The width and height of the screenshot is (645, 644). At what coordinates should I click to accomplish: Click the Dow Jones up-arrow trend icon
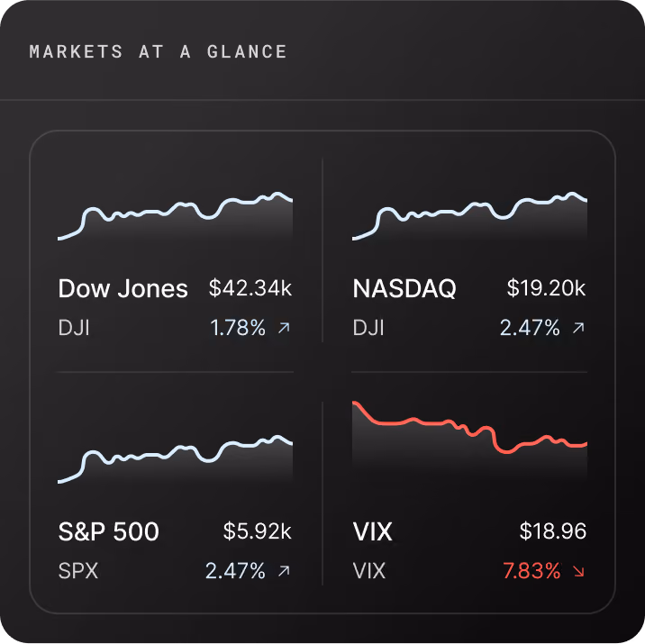(285, 328)
